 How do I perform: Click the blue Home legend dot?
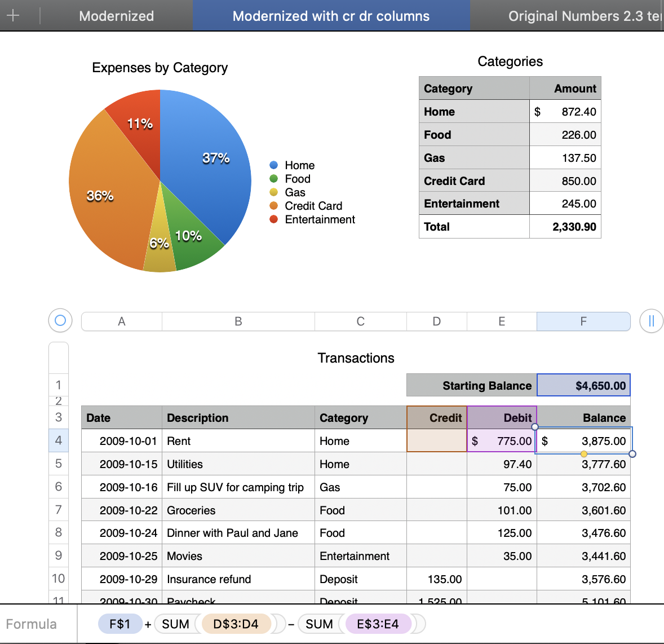point(274,165)
